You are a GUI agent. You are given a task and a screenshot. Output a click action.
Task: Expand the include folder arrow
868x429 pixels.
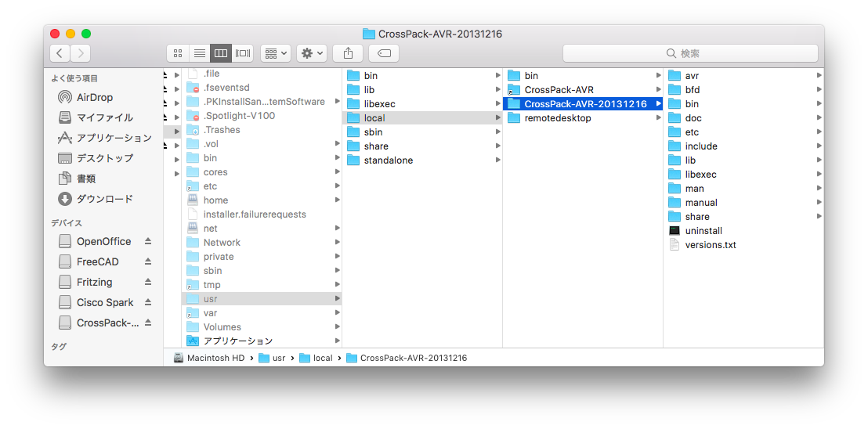(819, 146)
